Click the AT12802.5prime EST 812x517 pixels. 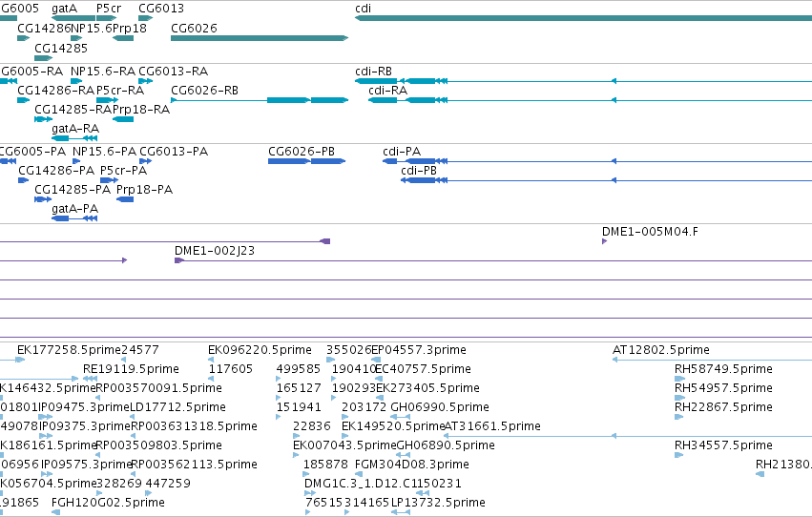pyautogui.click(x=712, y=360)
